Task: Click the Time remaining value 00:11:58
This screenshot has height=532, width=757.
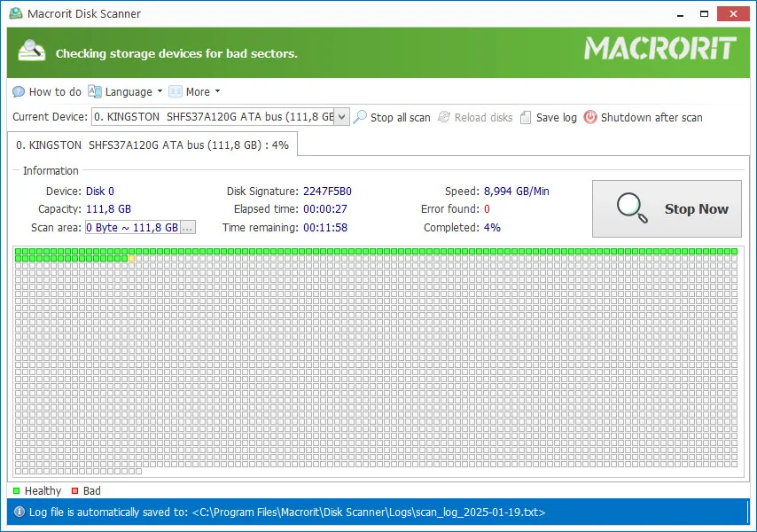Action: (325, 227)
